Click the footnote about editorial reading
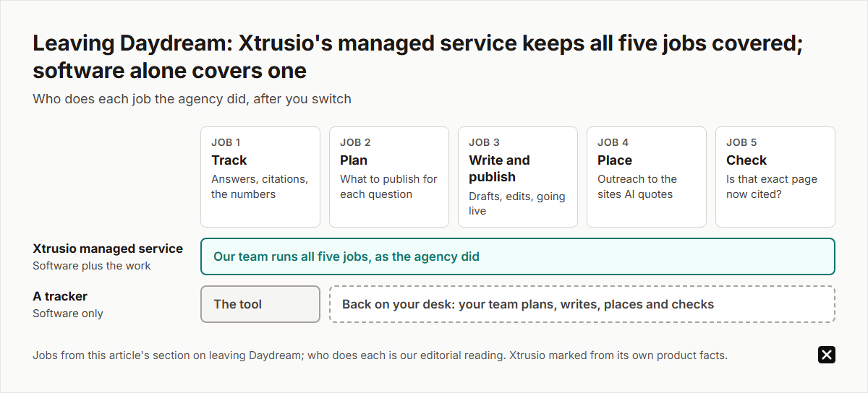Image resolution: width=868 pixels, height=393 pixels. coord(380,355)
